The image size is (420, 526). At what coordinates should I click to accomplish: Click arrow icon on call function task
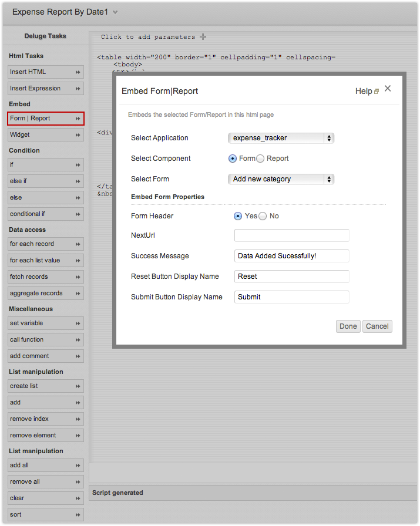78,340
